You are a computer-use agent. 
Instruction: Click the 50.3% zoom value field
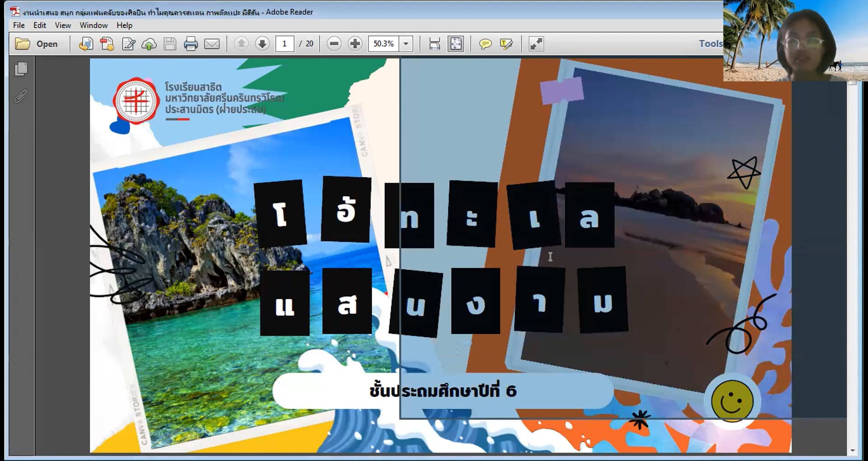tap(384, 44)
